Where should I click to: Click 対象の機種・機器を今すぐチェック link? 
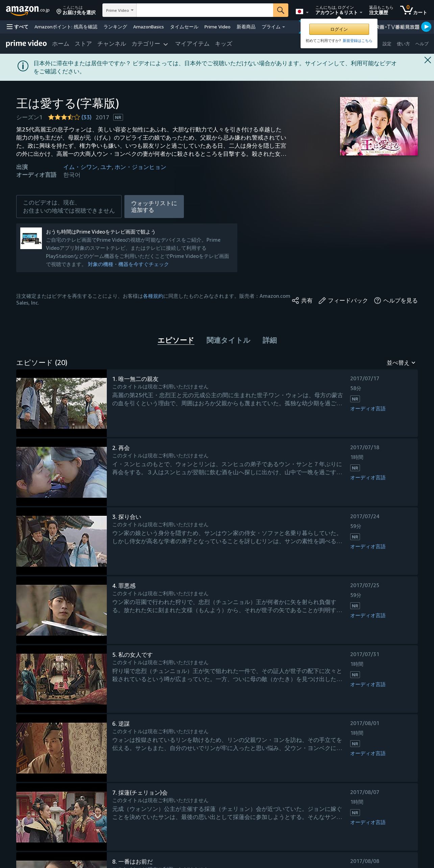click(x=128, y=264)
